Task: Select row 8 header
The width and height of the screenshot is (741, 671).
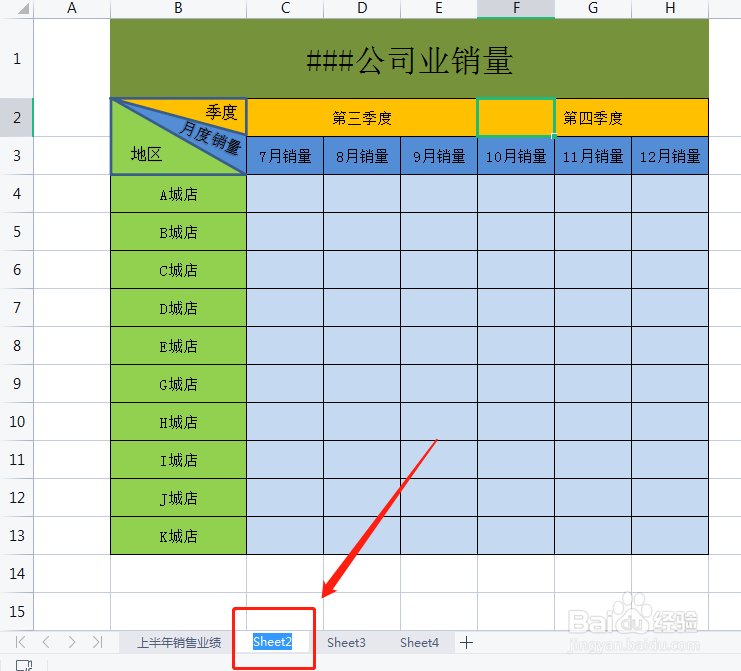Action: click(x=17, y=345)
